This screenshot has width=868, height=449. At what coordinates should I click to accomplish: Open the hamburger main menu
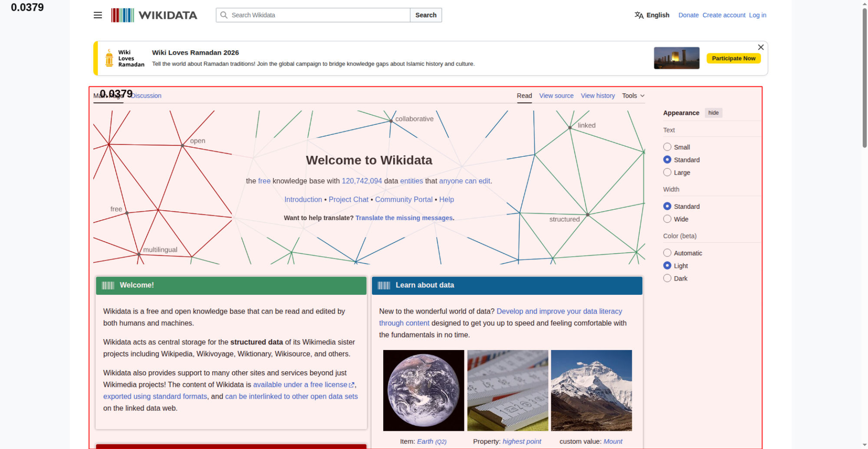click(98, 15)
